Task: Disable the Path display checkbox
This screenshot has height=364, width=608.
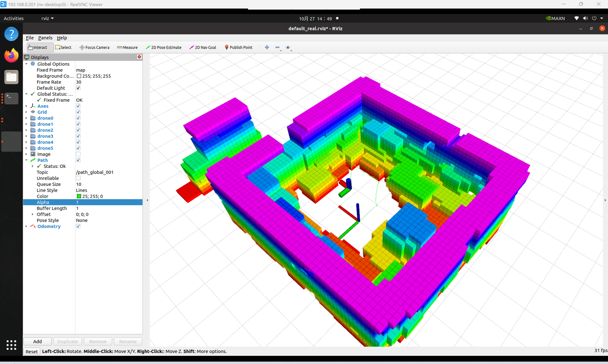Action: click(x=78, y=160)
